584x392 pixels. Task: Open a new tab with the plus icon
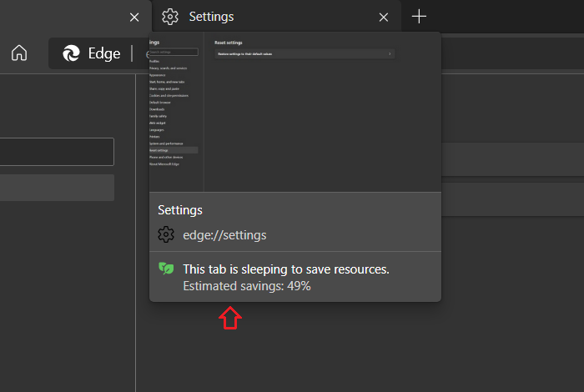point(420,17)
